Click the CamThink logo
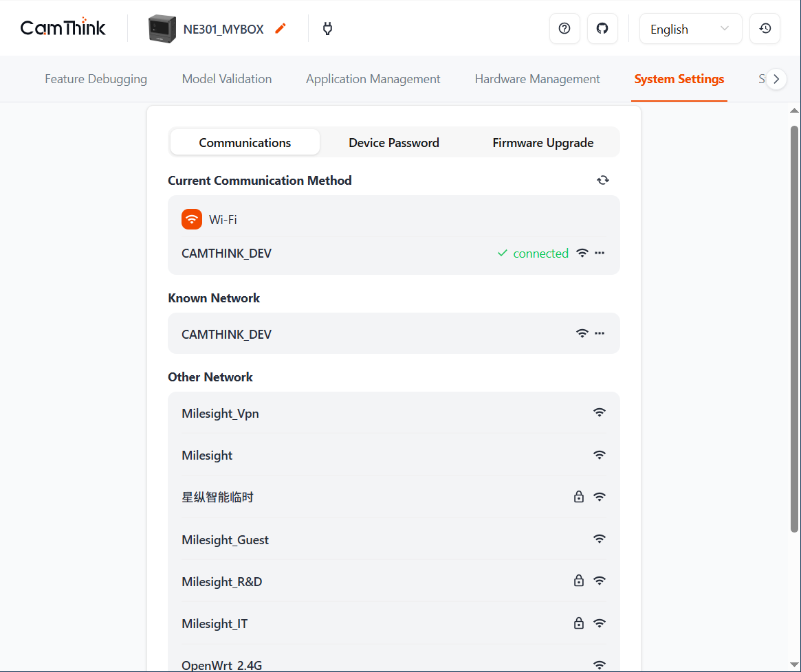The image size is (801, 672). [x=63, y=28]
